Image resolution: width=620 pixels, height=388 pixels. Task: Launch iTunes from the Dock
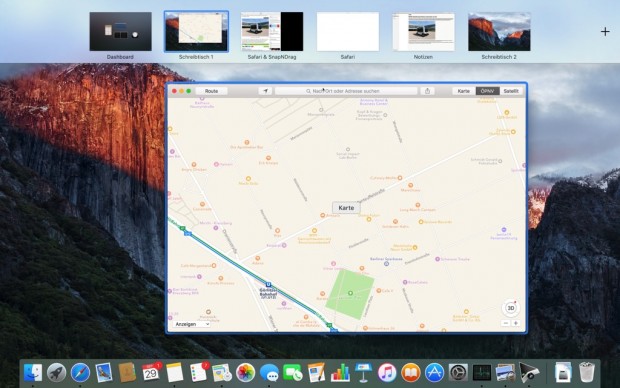(387, 373)
